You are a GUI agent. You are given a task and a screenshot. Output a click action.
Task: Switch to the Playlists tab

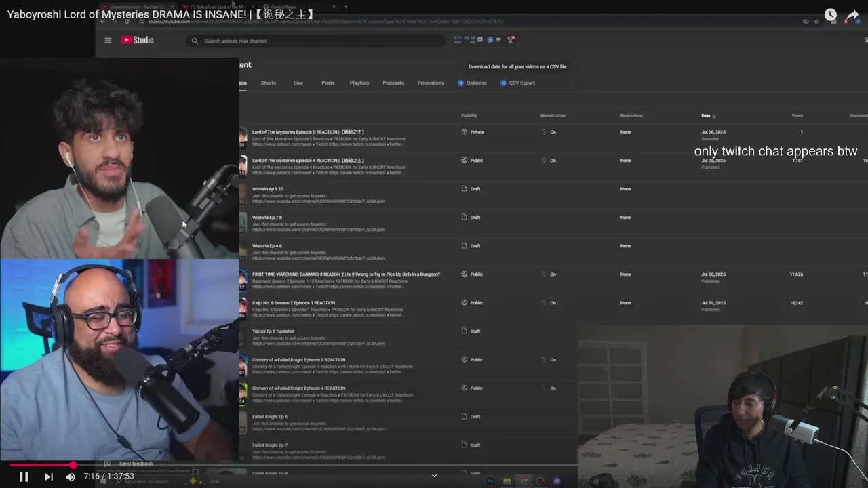click(359, 83)
